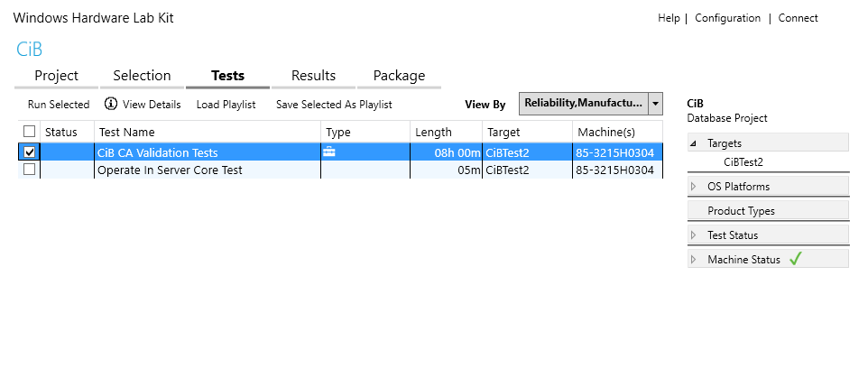Sort by the Status column header

tap(67, 132)
